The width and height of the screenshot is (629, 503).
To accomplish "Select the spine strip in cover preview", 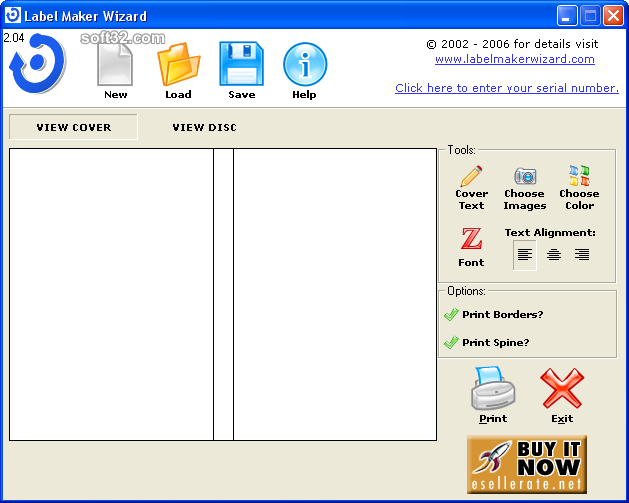I will 223,294.
